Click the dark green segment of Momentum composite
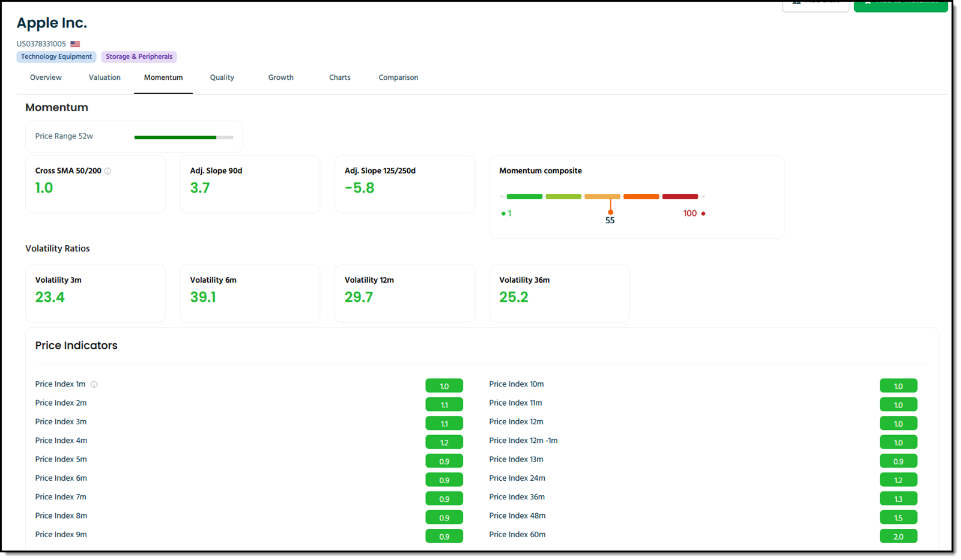The image size is (961, 560). point(524,196)
